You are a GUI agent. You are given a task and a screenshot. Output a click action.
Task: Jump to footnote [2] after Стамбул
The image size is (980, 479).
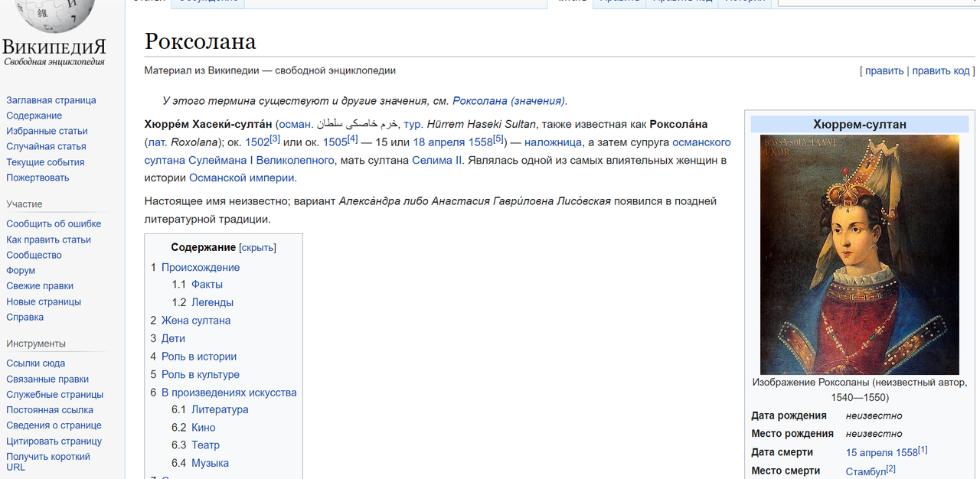(x=890, y=468)
